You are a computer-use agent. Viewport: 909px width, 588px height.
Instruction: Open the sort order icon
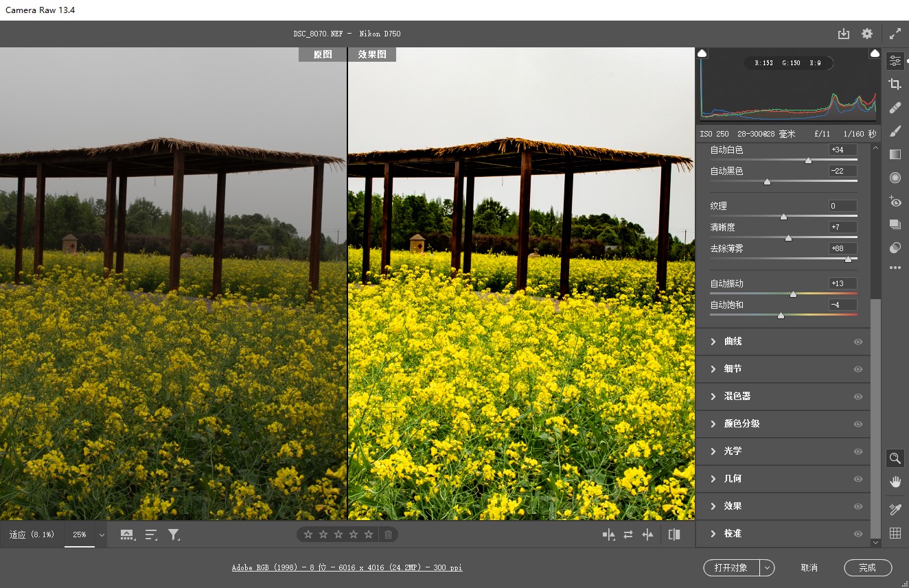[x=151, y=534]
